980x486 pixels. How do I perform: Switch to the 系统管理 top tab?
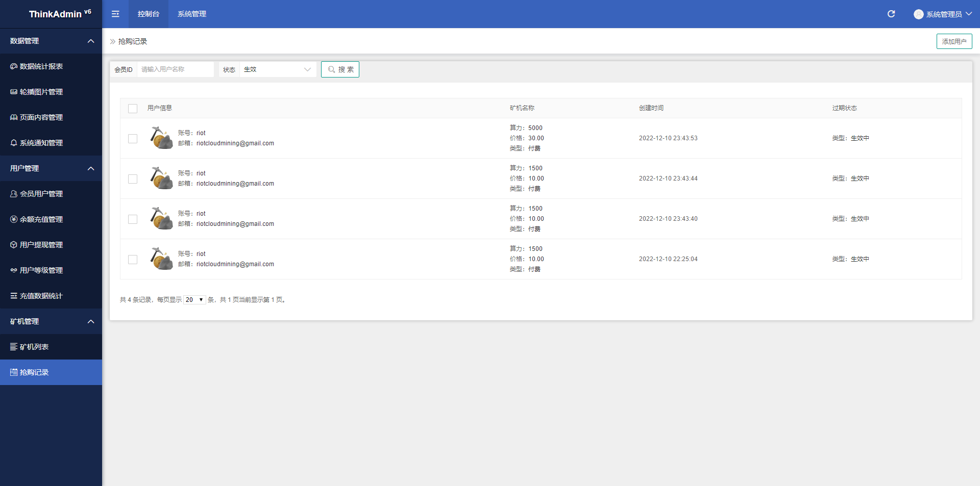192,14
